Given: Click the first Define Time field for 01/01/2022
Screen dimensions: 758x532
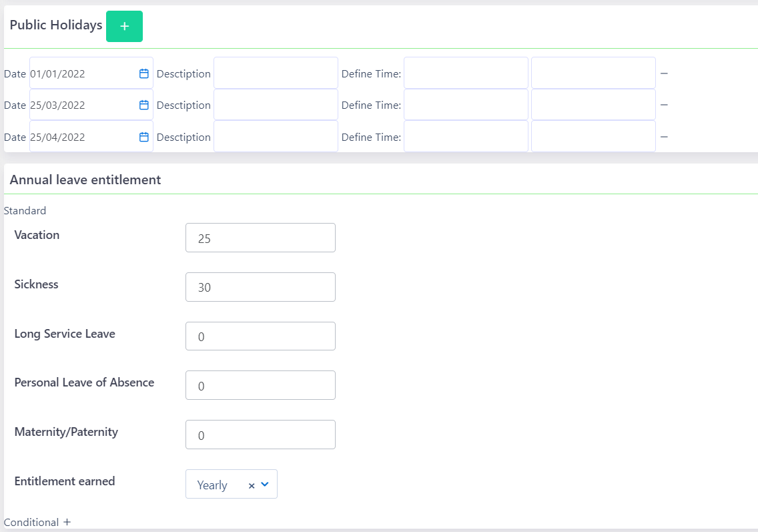Looking at the screenshot, I should coord(466,73).
